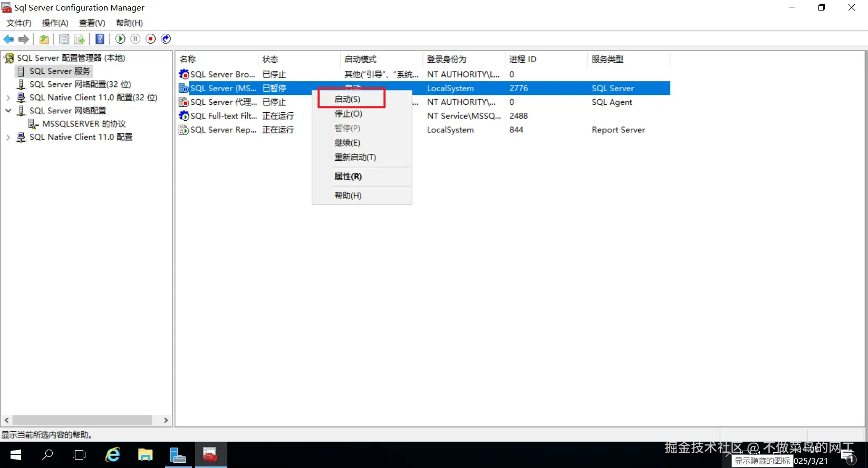Click the Configuration Manager root tree icon
The image size is (868, 468).
click(x=9, y=58)
